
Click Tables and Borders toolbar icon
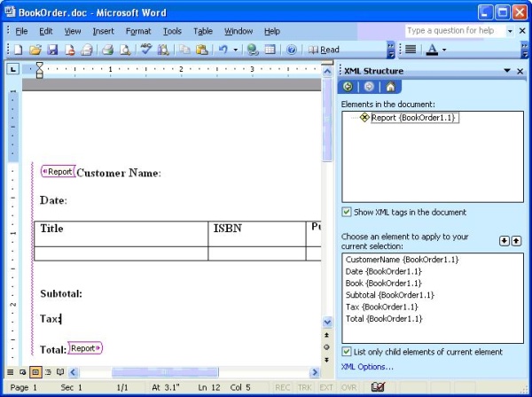point(270,50)
